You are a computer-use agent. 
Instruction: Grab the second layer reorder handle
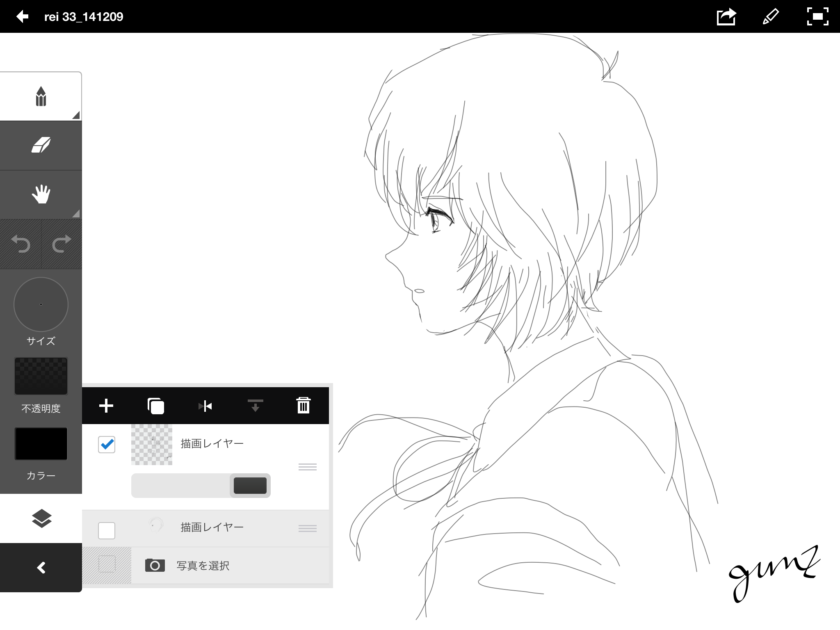tap(307, 528)
